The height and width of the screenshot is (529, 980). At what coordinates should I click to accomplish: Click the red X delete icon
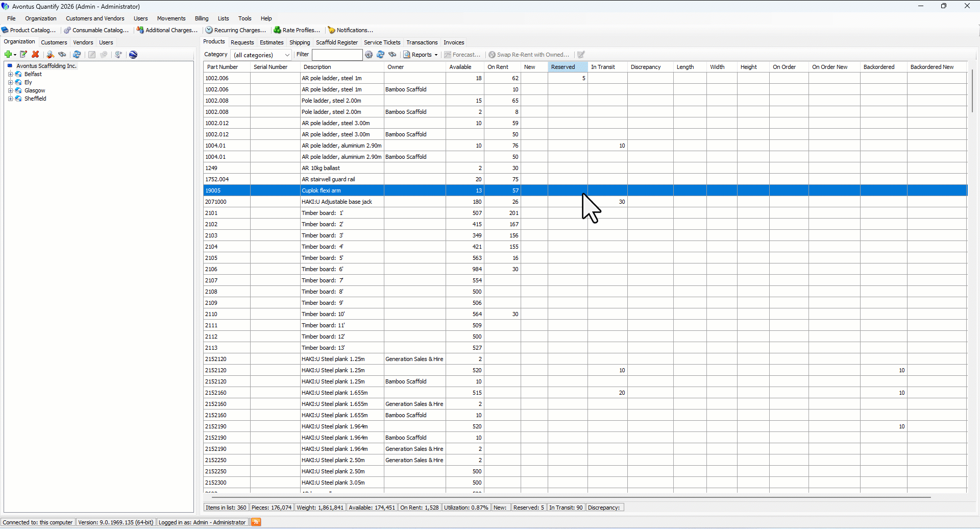point(35,55)
